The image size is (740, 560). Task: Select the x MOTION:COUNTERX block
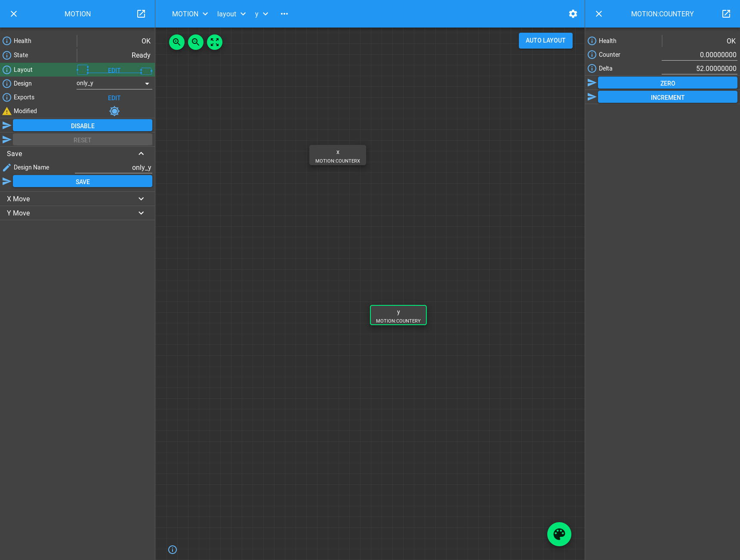[338, 155]
